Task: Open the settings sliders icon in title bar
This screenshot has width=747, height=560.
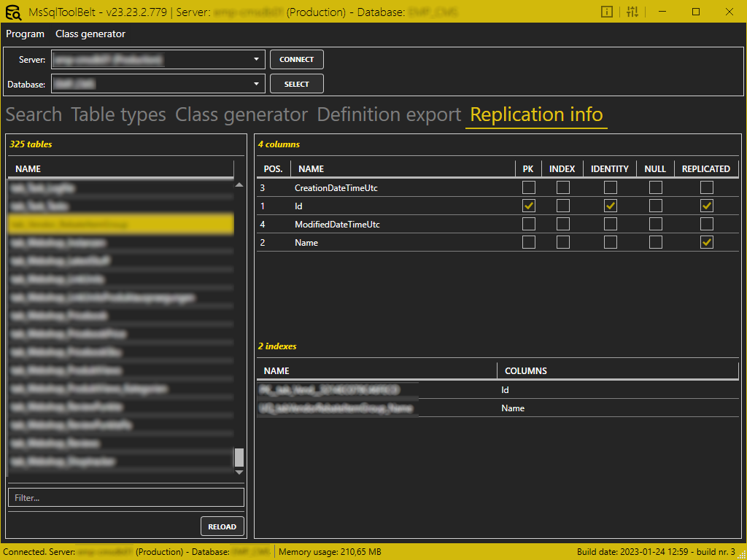Action: [632, 12]
